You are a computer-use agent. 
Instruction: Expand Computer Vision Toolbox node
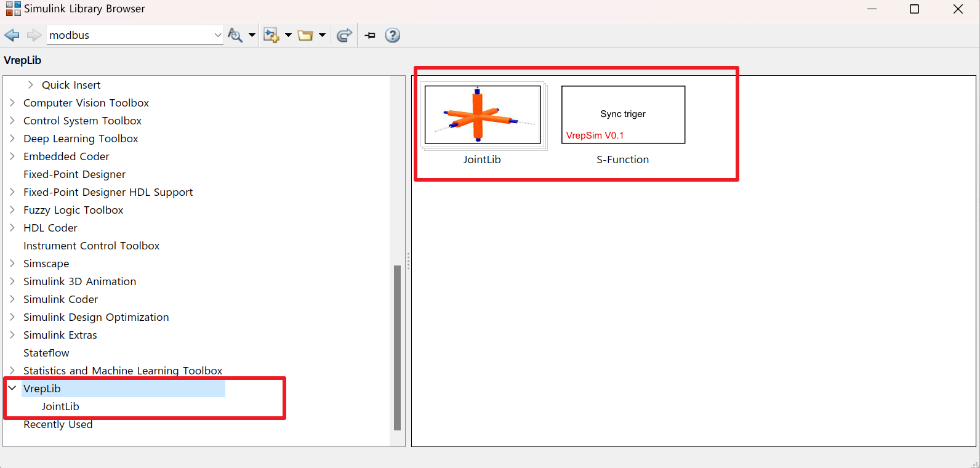coord(12,103)
